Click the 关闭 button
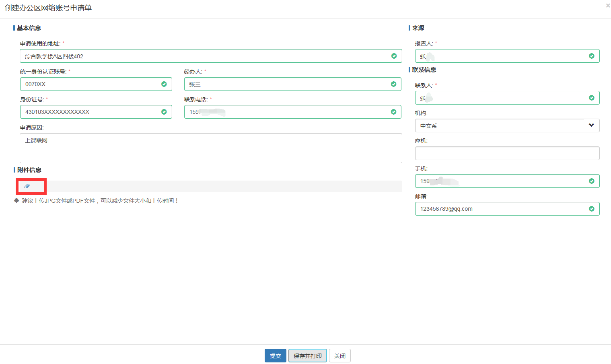Screen dimensions: 611x364 [x=339, y=356]
